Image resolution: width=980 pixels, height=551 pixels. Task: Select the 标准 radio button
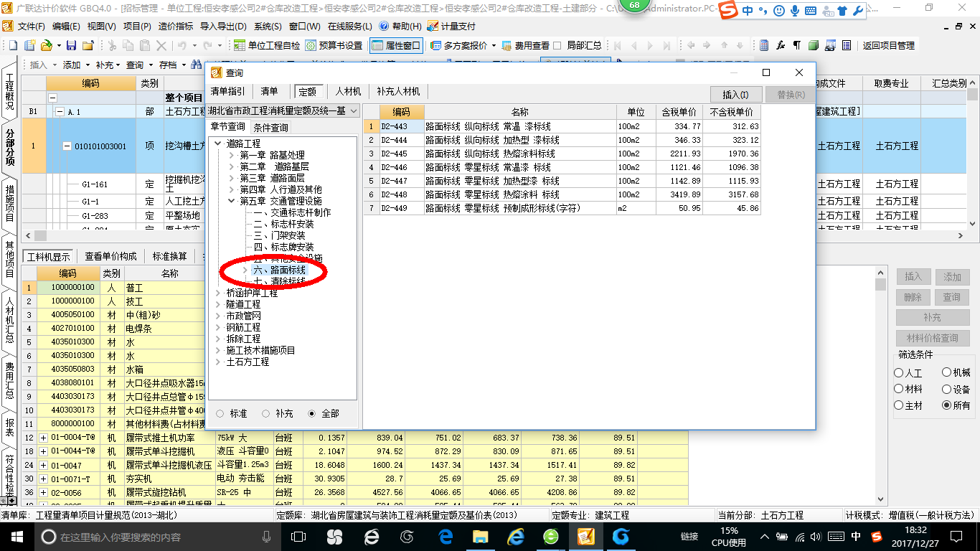tap(220, 413)
